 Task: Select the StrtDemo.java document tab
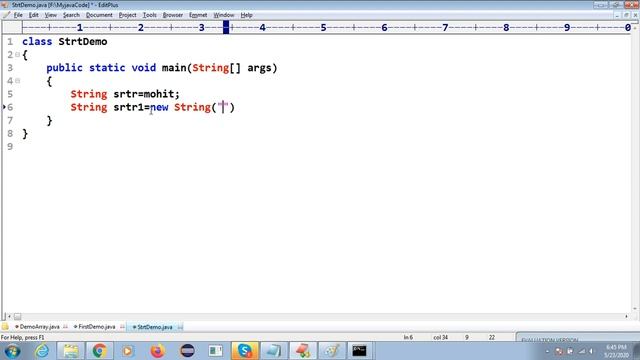(155, 327)
